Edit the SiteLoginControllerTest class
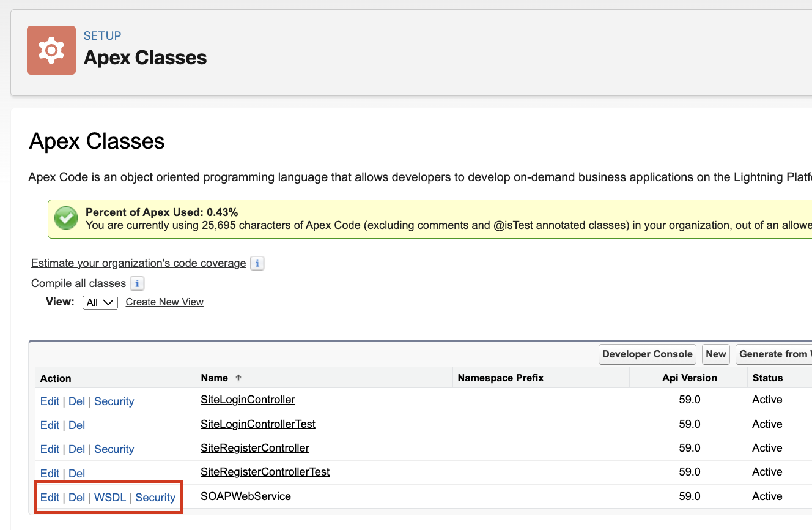This screenshot has width=812, height=530. click(50, 425)
